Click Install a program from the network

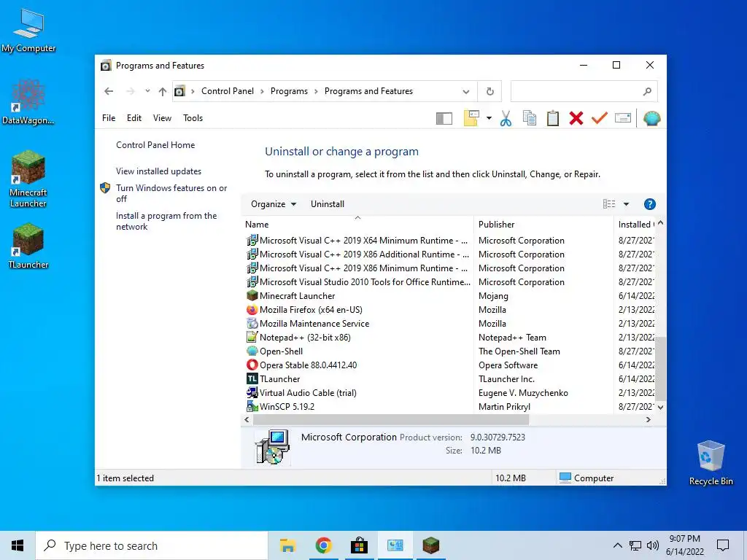click(166, 222)
